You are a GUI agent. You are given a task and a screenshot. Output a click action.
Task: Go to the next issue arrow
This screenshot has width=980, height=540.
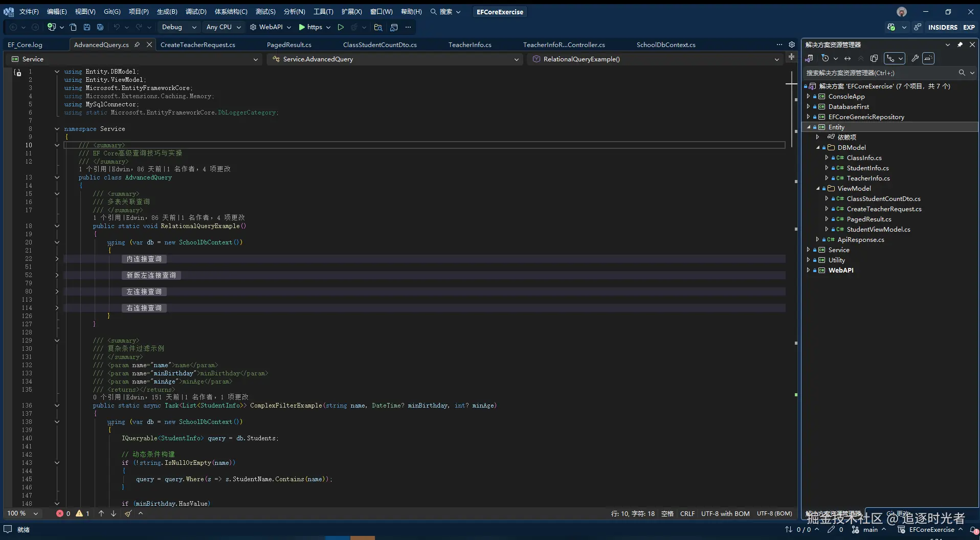click(x=114, y=513)
